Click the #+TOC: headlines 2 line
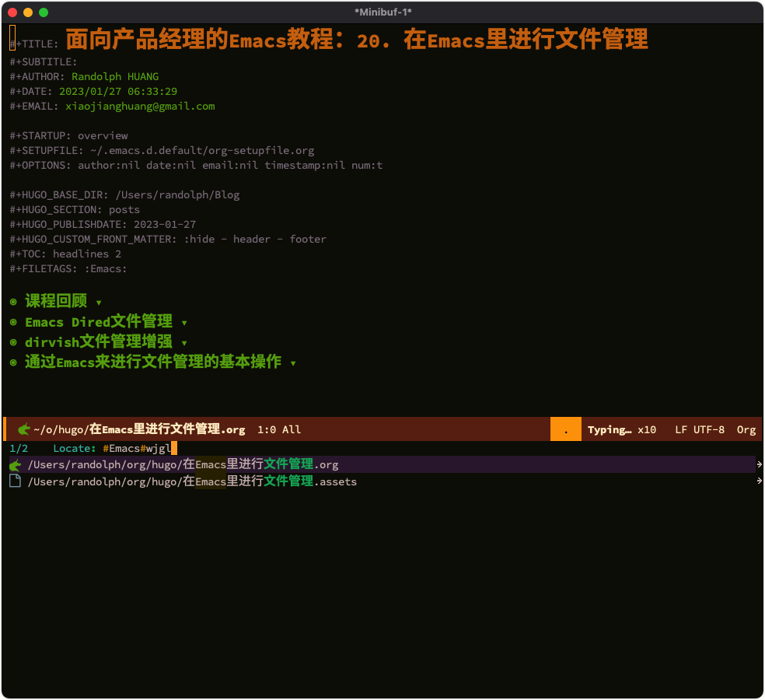 point(65,254)
